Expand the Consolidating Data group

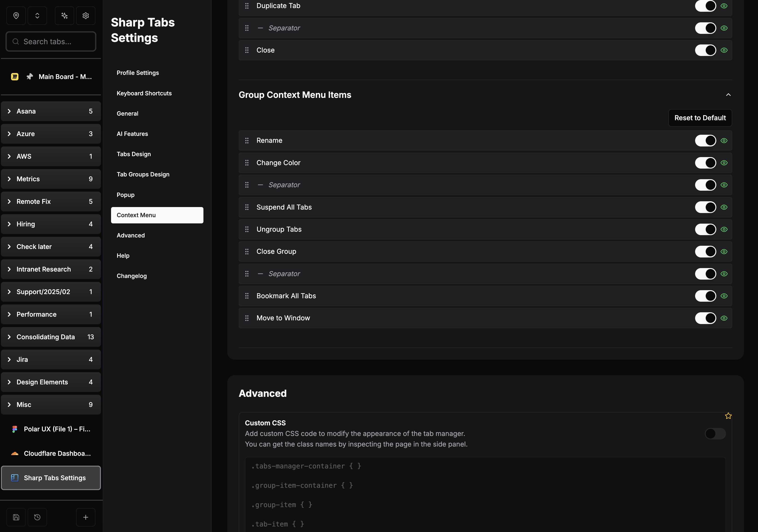click(51, 337)
